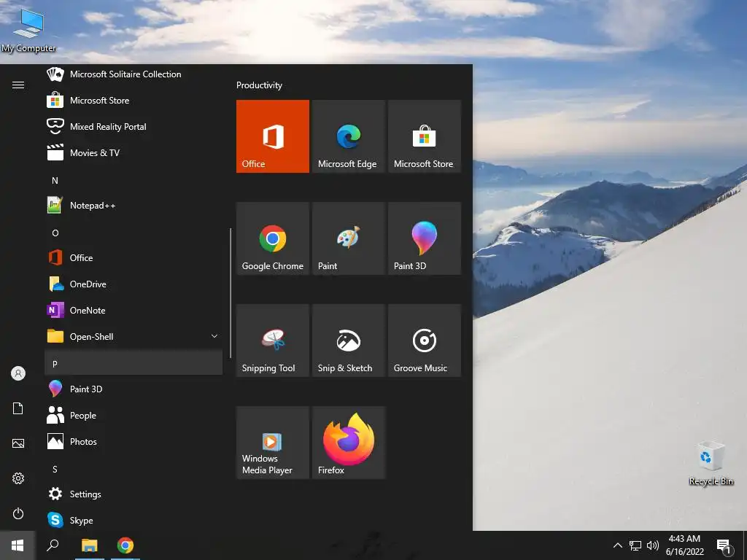Click the Windows Start button
Viewport: 747px width, 560px height.
coord(18,545)
